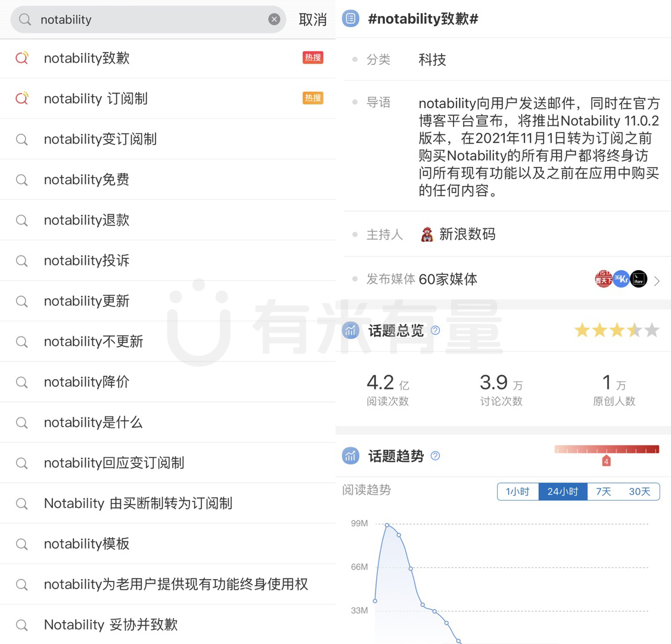Screen dimensions: 671x644
Task: Click trending search icon beside notability 订阅制
Action: (x=22, y=98)
